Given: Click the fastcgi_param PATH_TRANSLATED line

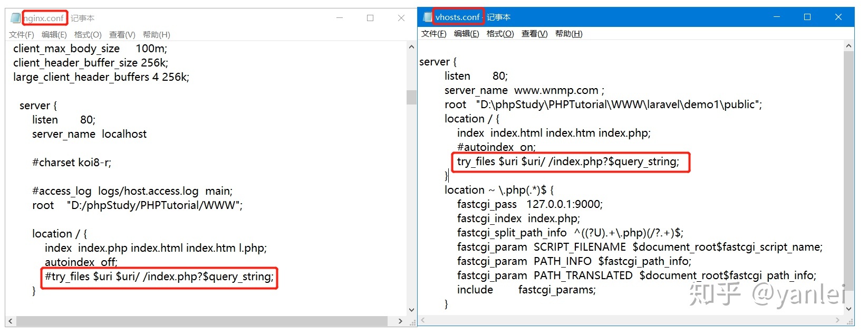Looking at the screenshot, I should [636, 275].
